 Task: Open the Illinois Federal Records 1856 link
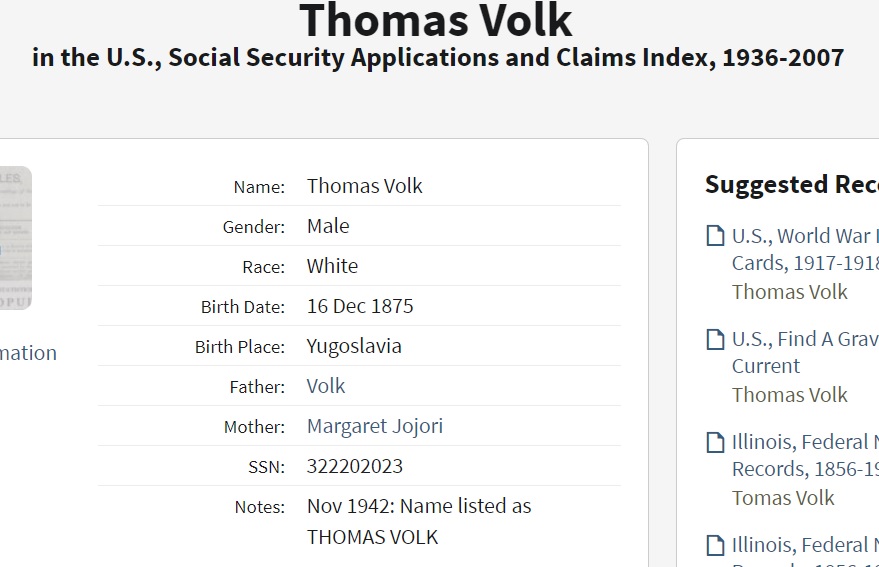805,455
